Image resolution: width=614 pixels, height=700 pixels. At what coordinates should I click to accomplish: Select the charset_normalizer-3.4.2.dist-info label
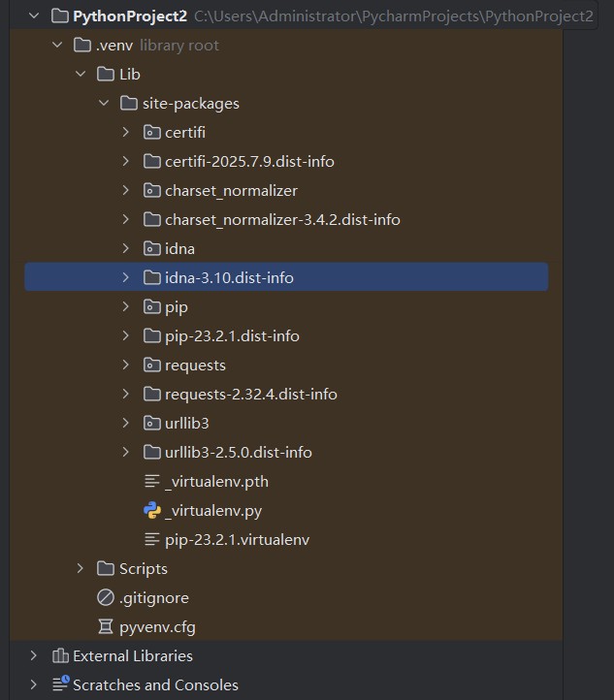pyautogui.click(x=282, y=220)
